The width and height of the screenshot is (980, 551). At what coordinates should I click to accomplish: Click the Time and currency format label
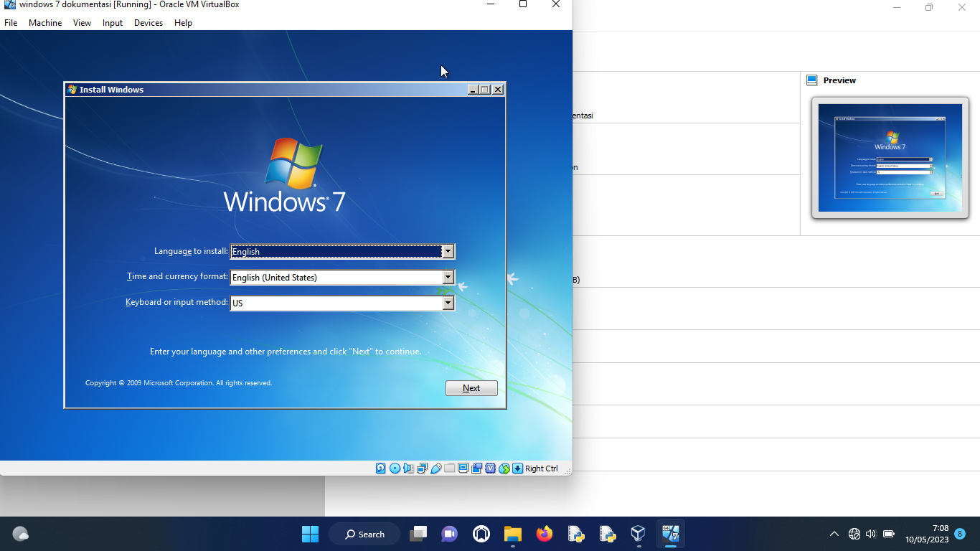177,276
